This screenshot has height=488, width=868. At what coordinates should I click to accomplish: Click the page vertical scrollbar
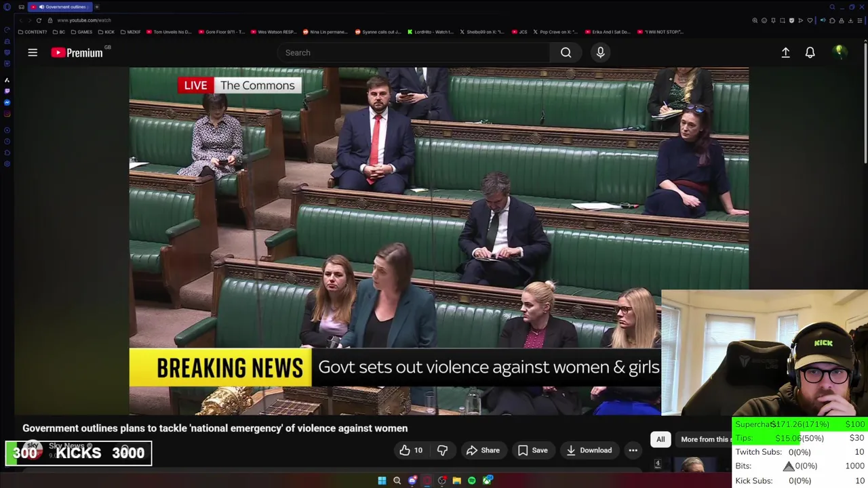[865, 102]
